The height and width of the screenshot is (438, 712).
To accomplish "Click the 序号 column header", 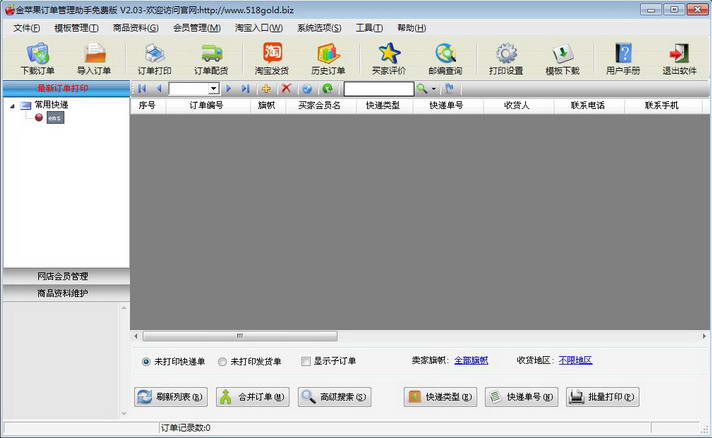I will [148, 105].
